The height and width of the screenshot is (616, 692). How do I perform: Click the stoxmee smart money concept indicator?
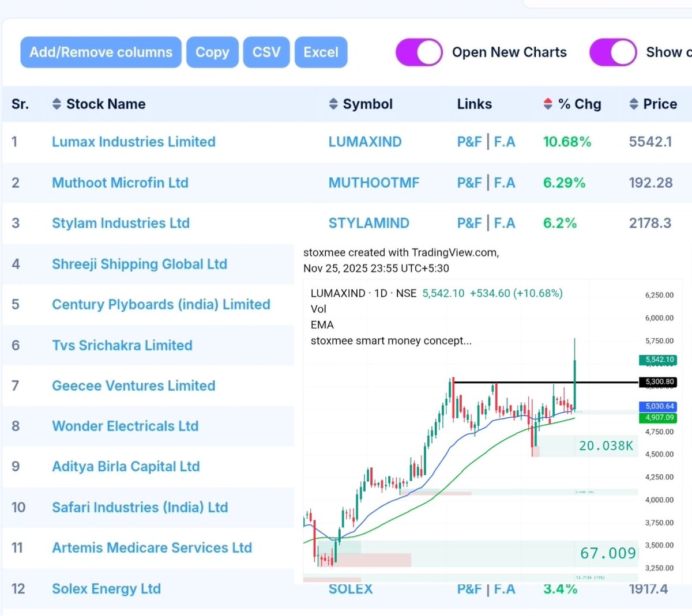[x=391, y=341]
